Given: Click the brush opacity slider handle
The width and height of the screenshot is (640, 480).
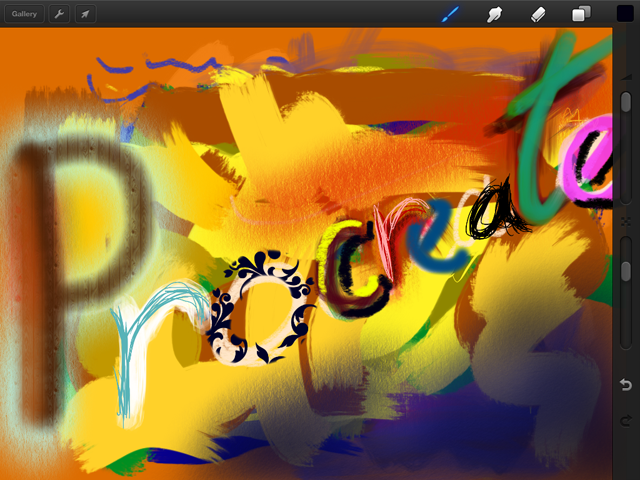Looking at the screenshot, I should [626, 271].
